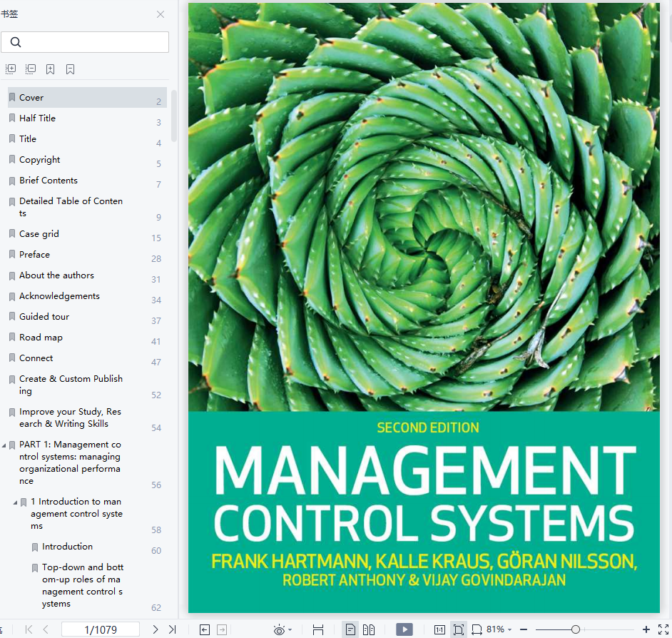Click the eye protection mode icon
The image size is (672, 638).
pyautogui.click(x=279, y=629)
